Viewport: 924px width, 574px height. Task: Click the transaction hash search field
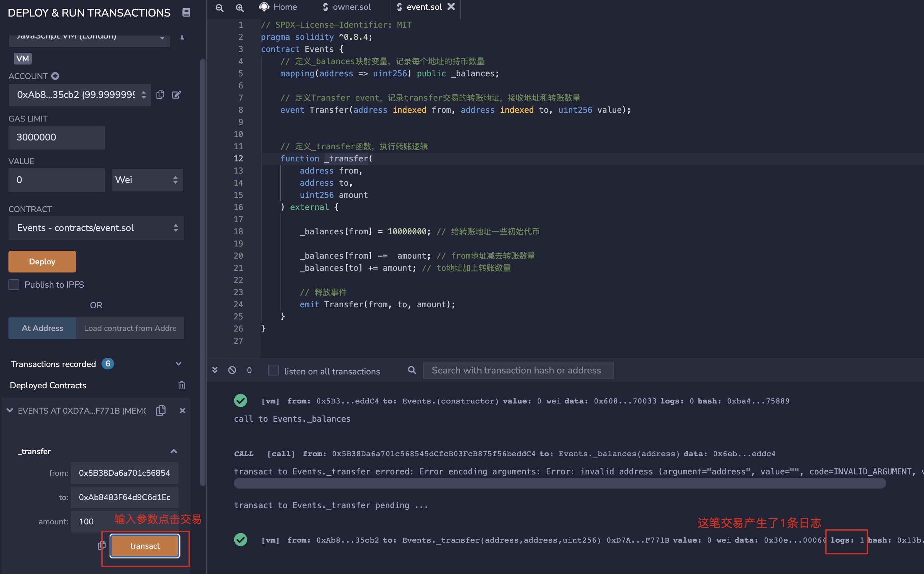pos(518,370)
